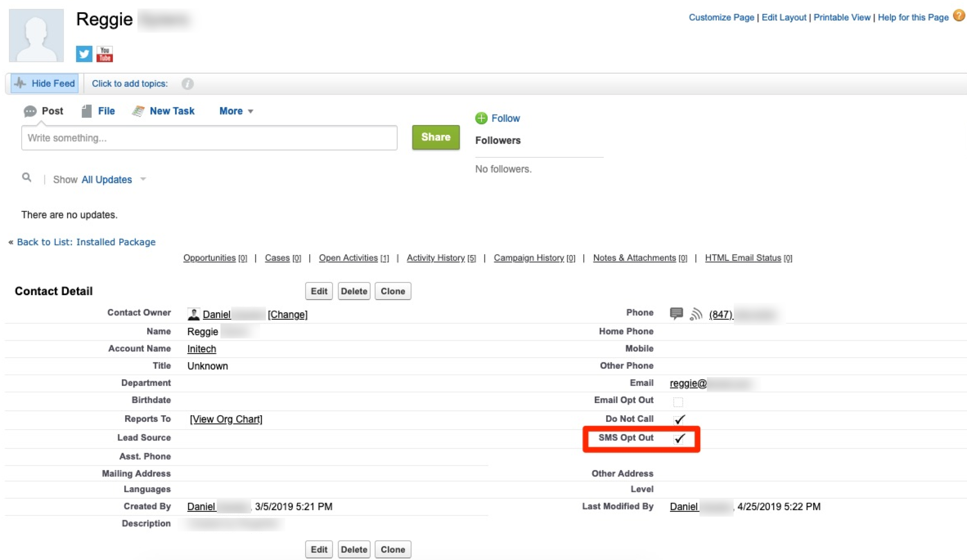Click the call signal icon beside phone number
Screen dimensions: 967x560
[x=695, y=314]
